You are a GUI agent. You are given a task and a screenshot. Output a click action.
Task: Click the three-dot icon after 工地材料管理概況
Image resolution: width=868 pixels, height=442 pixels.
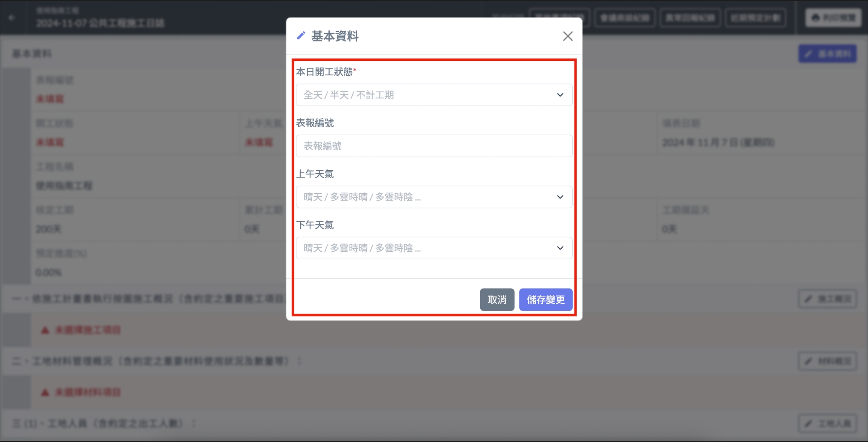click(x=300, y=361)
